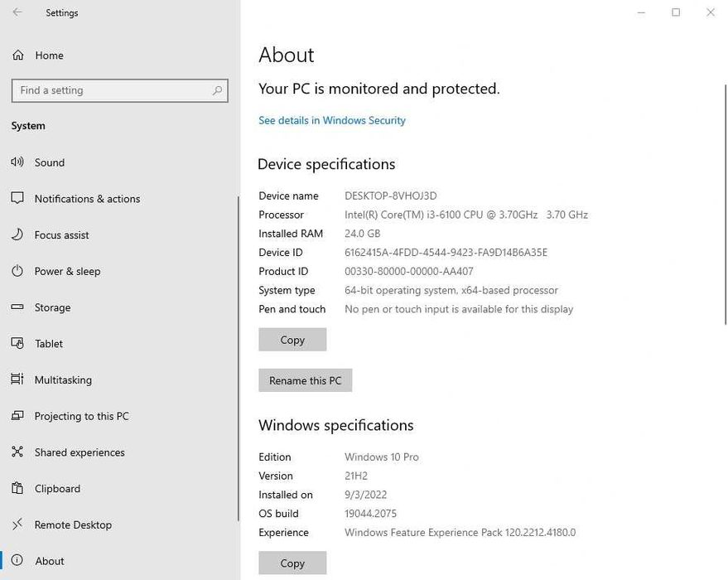Viewport: 728px width, 580px height.
Task: Select the Windows 10 Pro edition value
Action: click(x=382, y=457)
